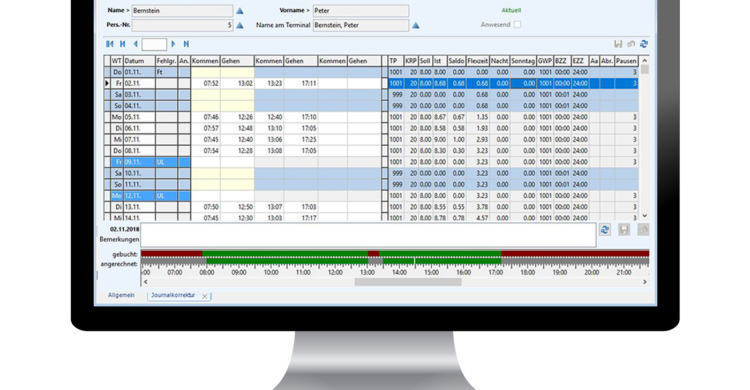750x390 pixels.
Task: Select the Journalkorrektur tab
Action: 173,295
